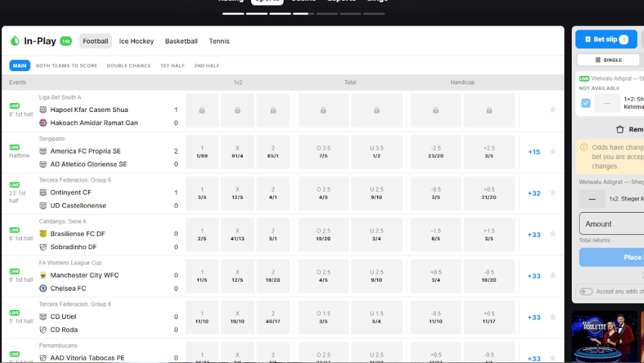Select the lock icon on Hapoel Kfar Casem odds

pyautogui.click(x=202, y=110)
